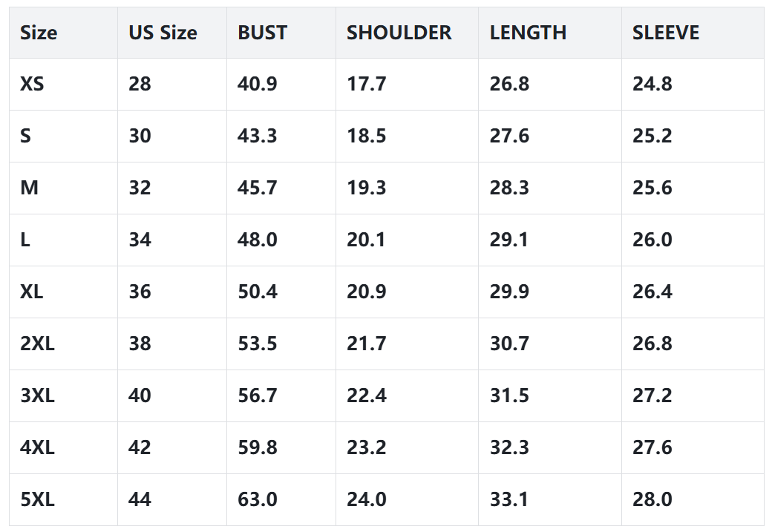
Task: Click the Size column header
Action: pyautogui.click(x=39, y=33)
